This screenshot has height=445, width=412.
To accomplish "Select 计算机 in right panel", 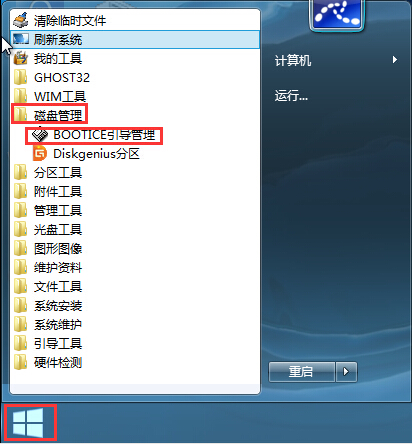I will coord(293,60).
